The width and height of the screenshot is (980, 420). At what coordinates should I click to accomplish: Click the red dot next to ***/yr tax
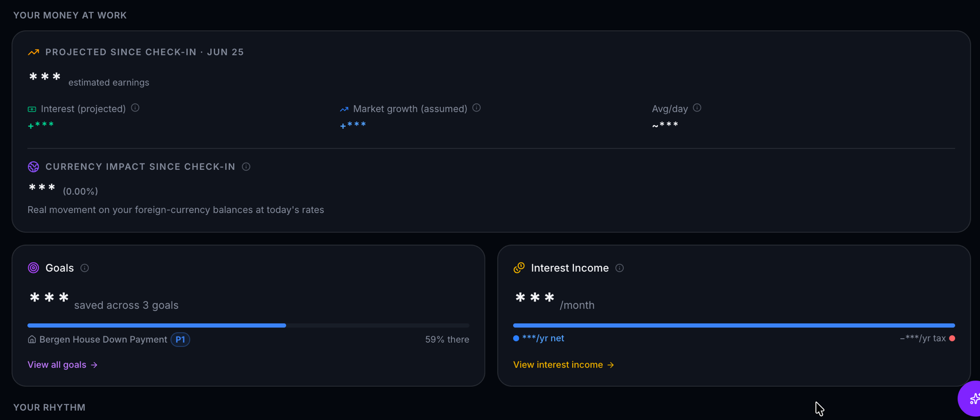coord(952,338)
